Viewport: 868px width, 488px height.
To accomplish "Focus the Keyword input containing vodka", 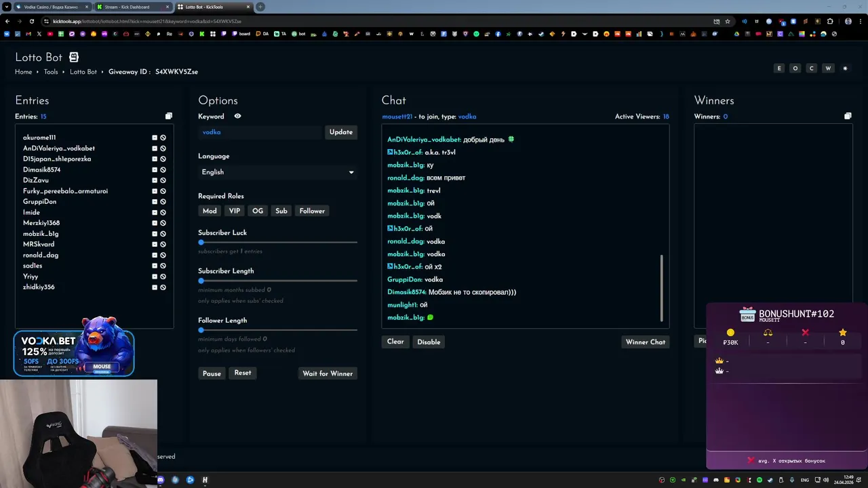I will pyautogui.click(x=260, y=132).
